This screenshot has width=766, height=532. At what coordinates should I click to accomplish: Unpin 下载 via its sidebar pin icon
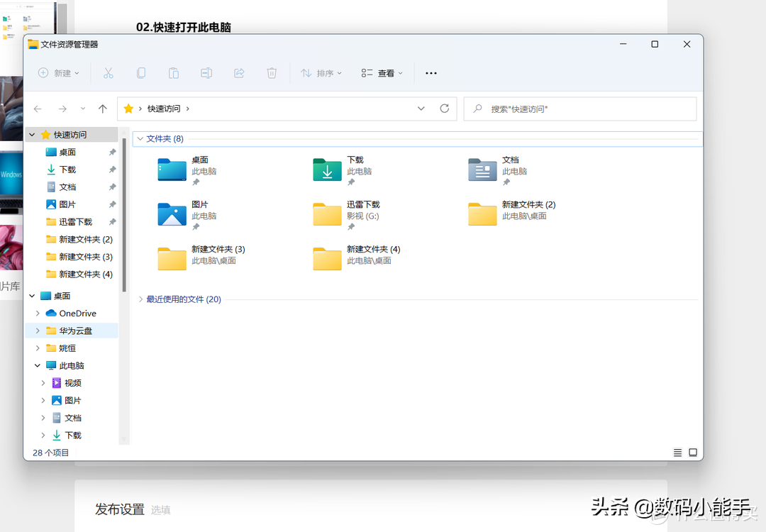(x=112, y=170)
